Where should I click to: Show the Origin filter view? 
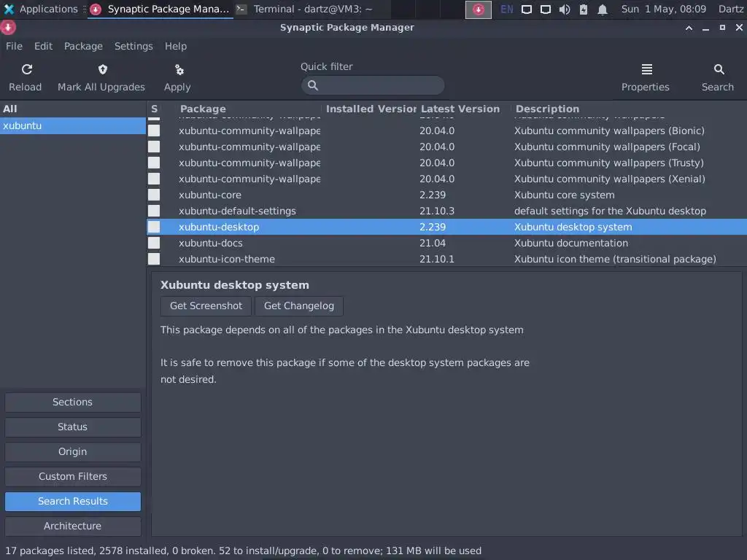point(72,451)
